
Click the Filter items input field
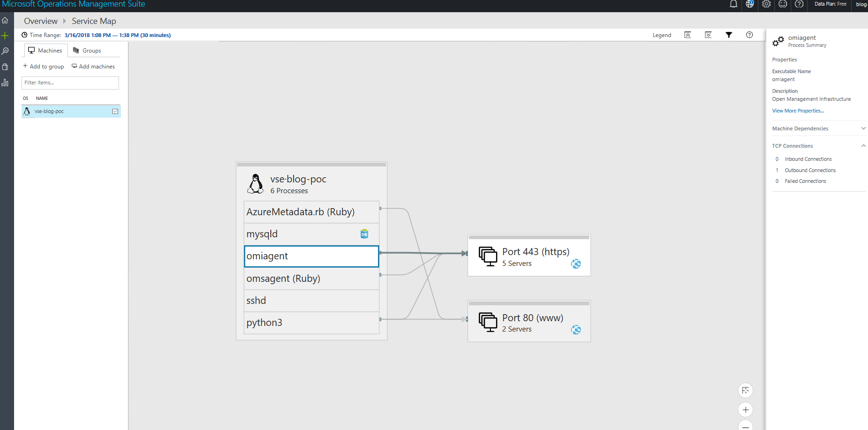[70, 83]
